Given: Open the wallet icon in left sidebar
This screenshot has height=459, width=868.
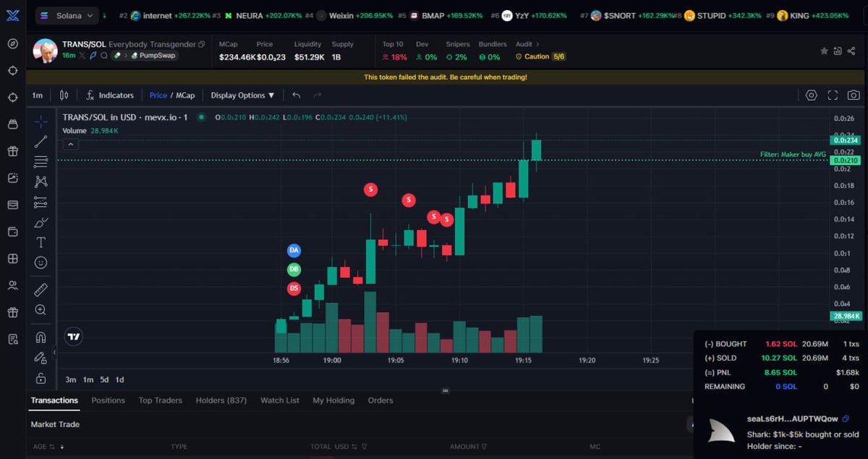Looking at the screenshot, I should pyautogui.click(x=12, y=232).
